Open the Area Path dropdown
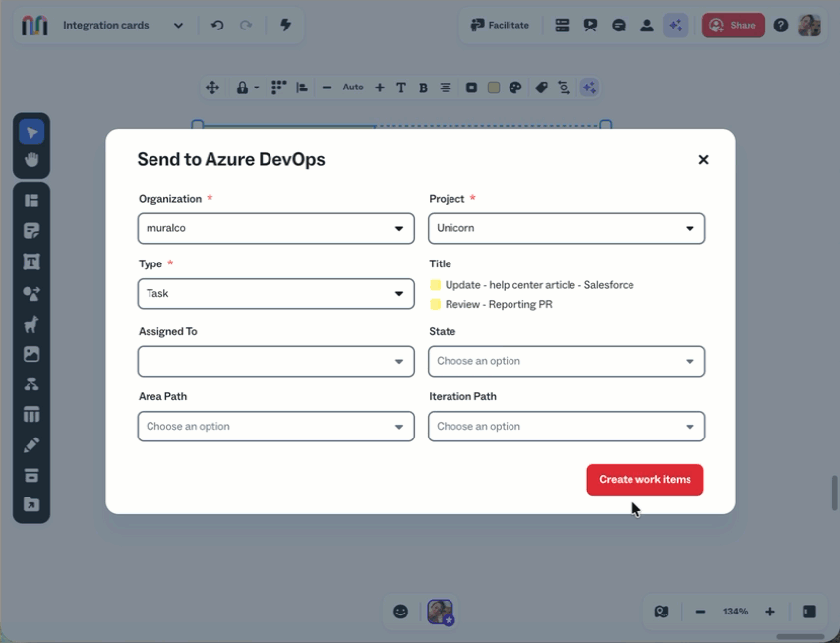This screenshot has height=643, width=840. [x=275, y=427]
